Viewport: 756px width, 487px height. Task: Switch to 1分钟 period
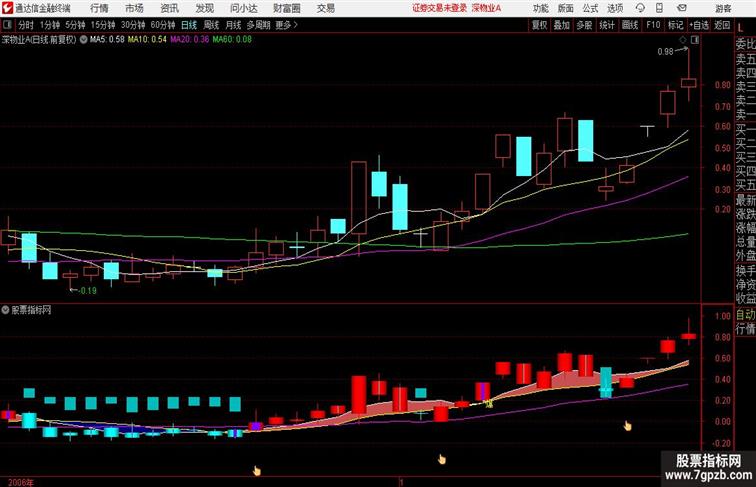tap(50, 25)
